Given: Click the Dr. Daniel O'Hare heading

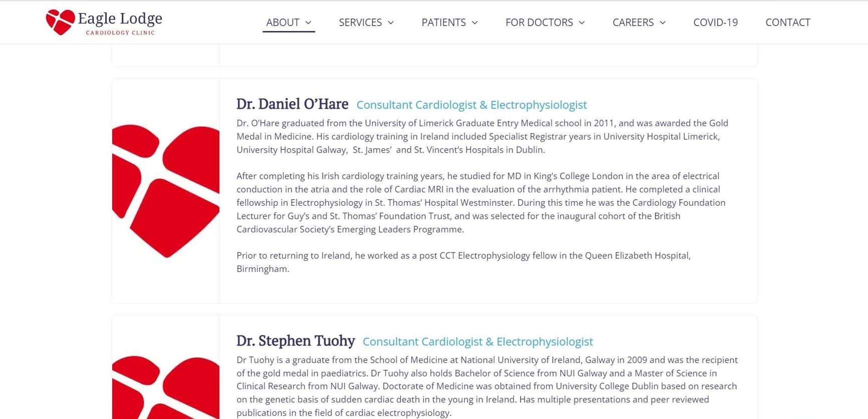Looking at the screenshot, I should 292,104.
